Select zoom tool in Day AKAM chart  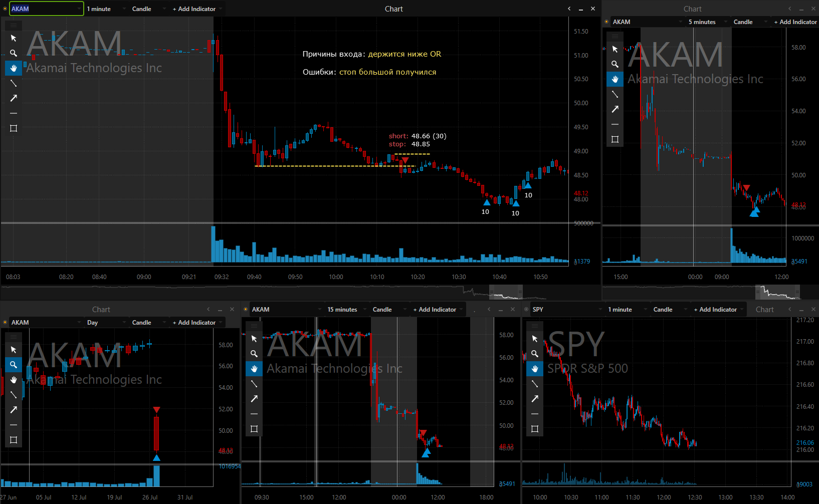14,365
